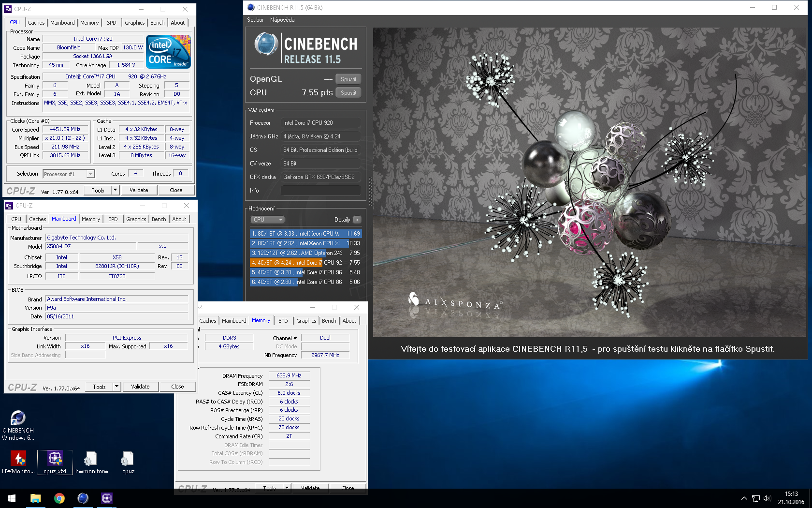This screenshot has width=812, height=508.
Task: Click the CPU-Z title bar icon of Mainboard window
Action: tap(9, 206)
